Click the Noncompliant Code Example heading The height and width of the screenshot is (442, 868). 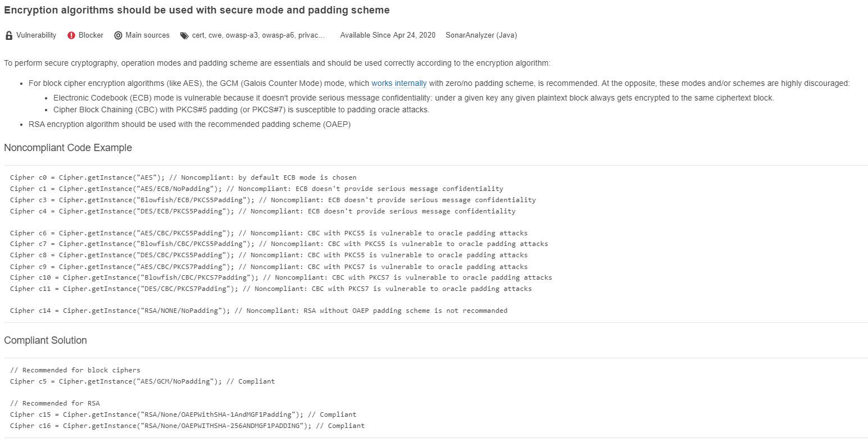point(68,148)
